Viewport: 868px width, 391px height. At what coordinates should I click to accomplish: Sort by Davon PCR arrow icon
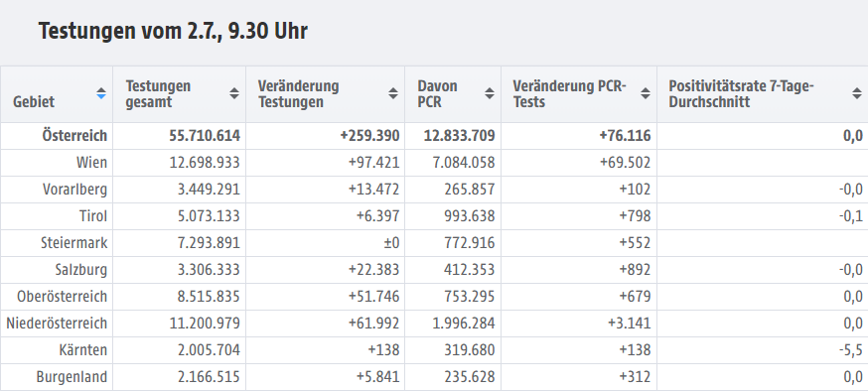tap(490, 93)
